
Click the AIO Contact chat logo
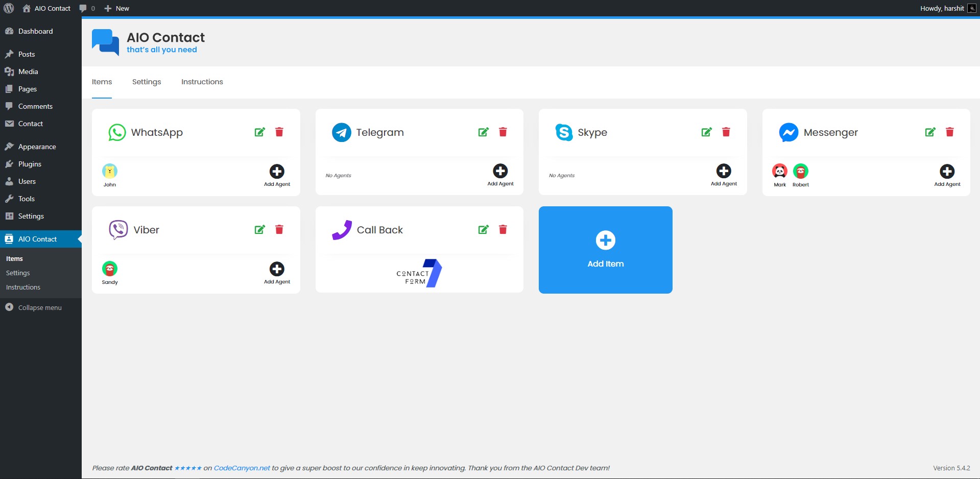105,42
